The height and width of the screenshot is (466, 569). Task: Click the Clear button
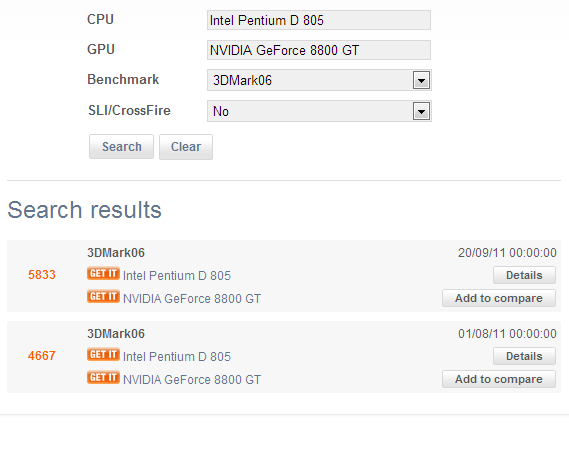(186, 147)
